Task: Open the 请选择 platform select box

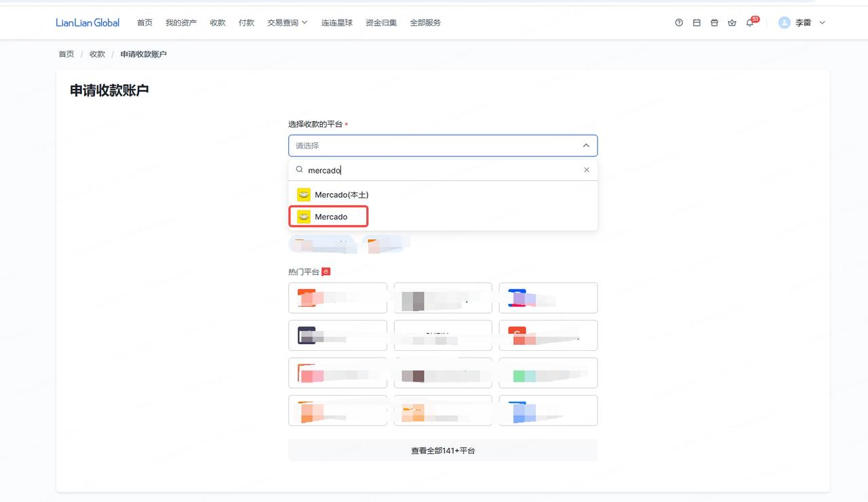Action: [x=443, y=146]
